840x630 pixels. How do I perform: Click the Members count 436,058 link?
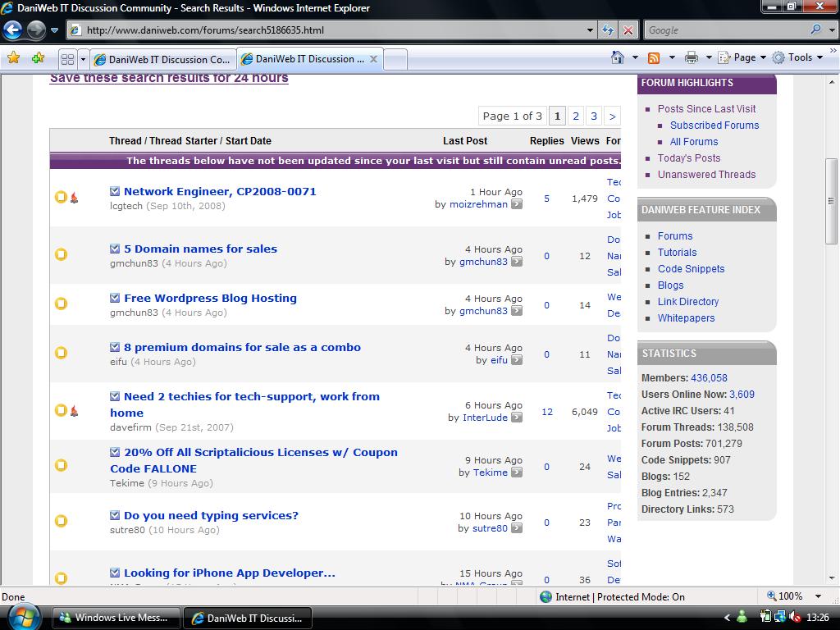tap(709, 378)
